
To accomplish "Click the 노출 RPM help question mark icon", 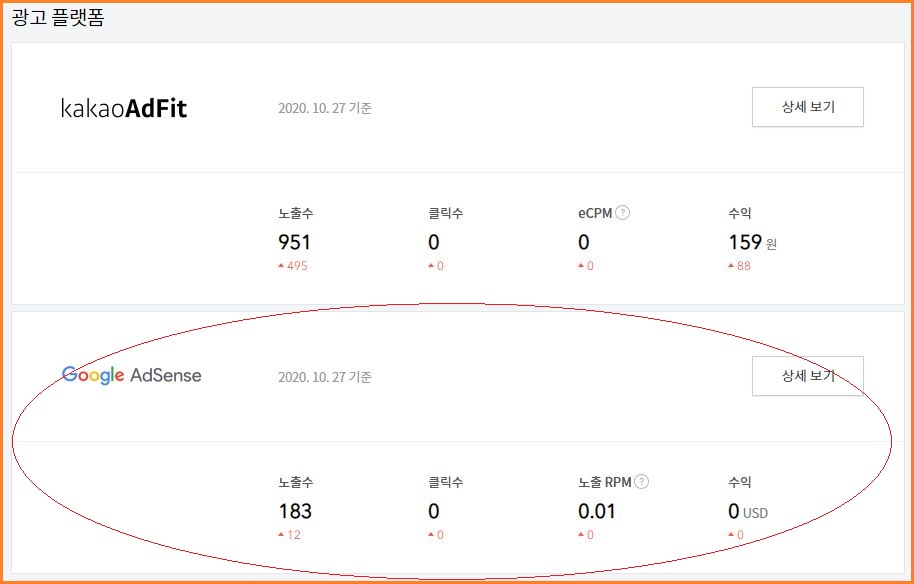I will tap(641, 482).
